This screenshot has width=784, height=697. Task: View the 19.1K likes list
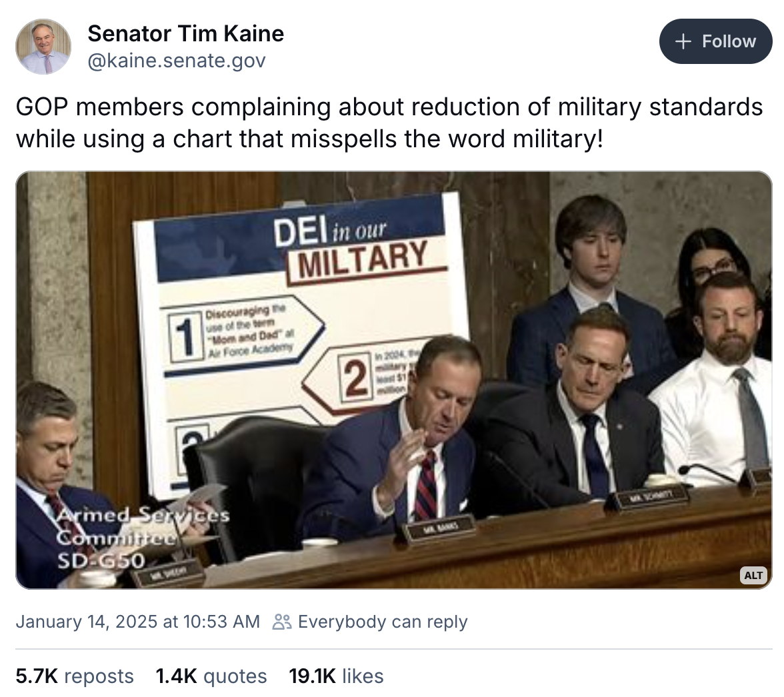click(x=336, y=676)
